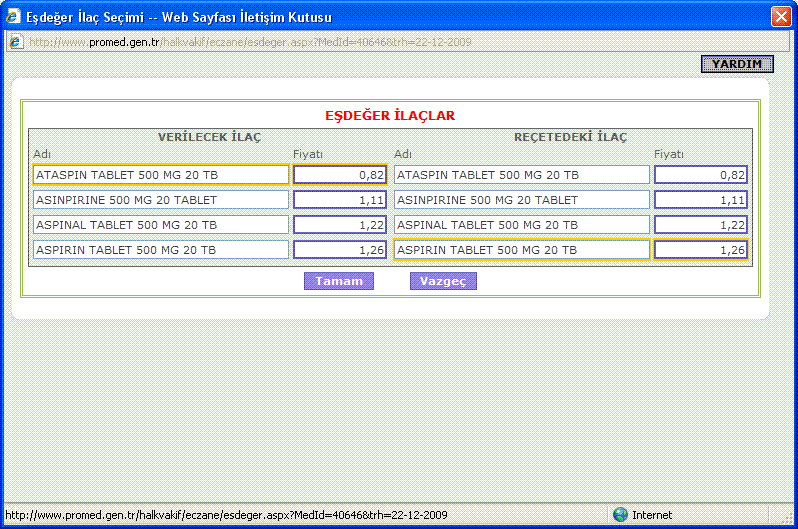Click the VERİLECEK İLAÇ column header

(209, 137)
